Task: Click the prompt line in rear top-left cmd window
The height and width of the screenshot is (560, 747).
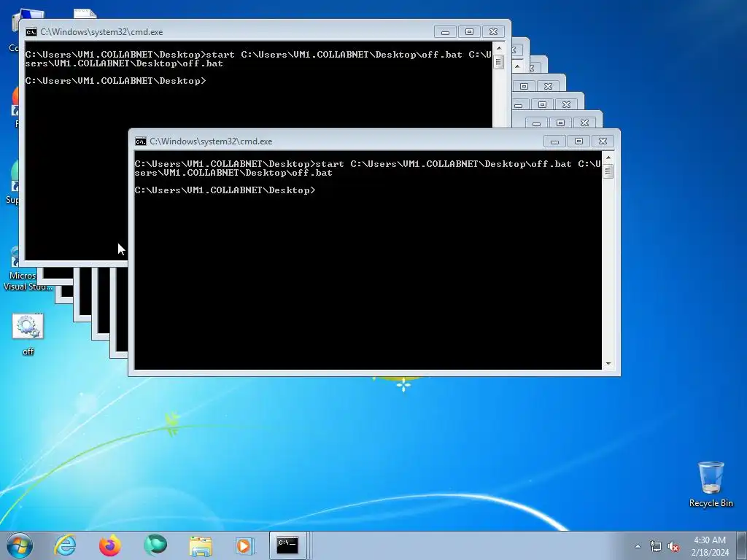Action: (x=116, y=80)
